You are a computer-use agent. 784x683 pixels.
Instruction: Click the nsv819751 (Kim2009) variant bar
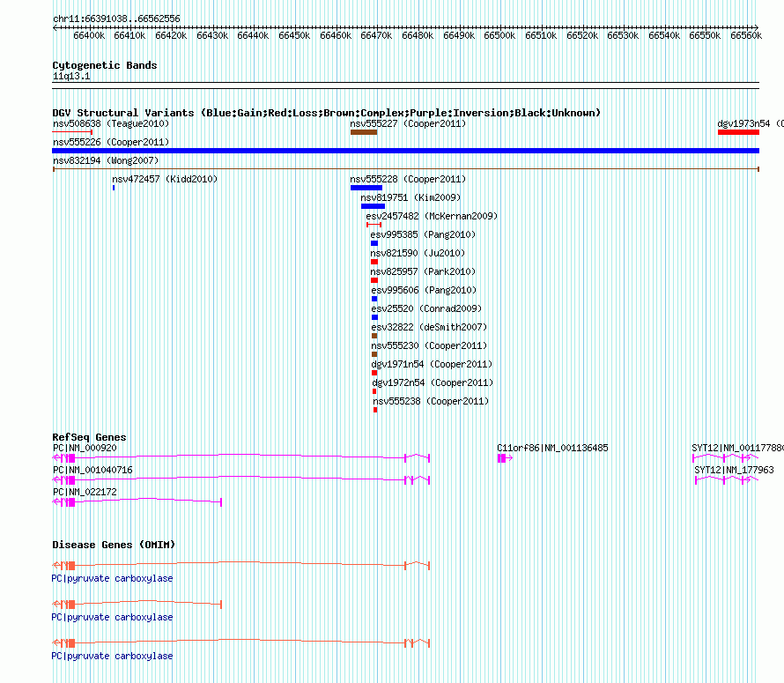(x=373, y=206)
